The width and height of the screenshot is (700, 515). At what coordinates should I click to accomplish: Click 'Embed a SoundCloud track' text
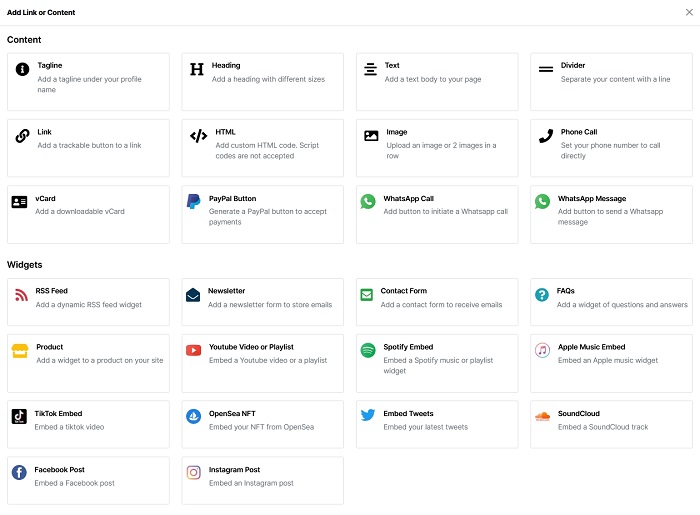[x=603, y=427]
